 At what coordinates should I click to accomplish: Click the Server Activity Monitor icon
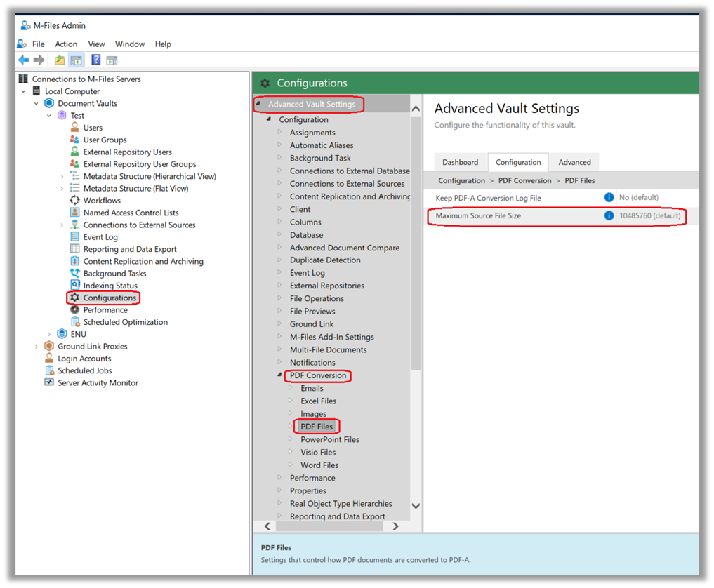pos(49,382)
